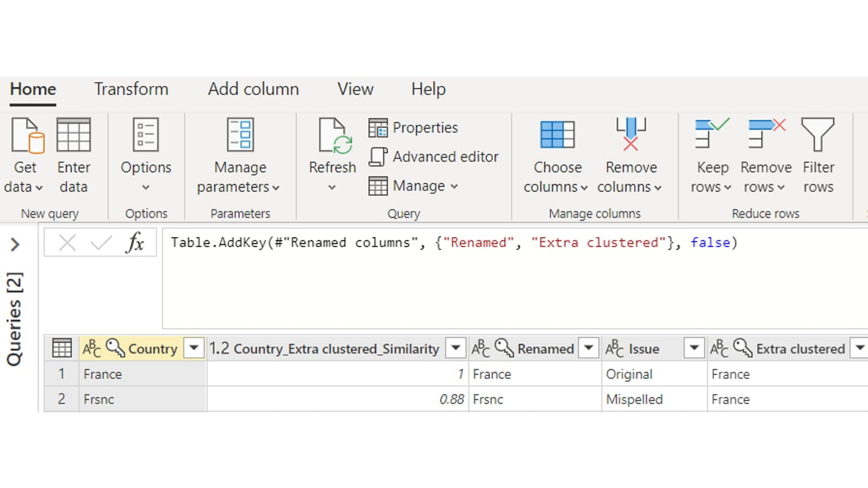Click the fx formula button
The image size is (868, 488).
tap(135, 242)
